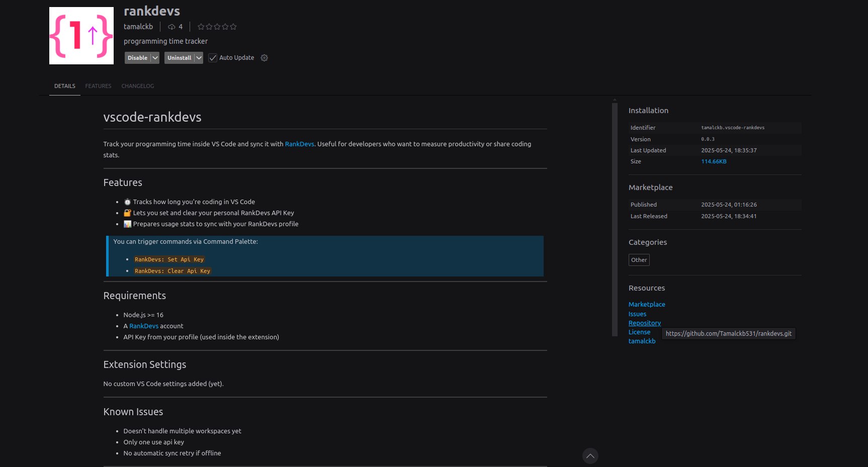The image size is (868, 467).
Task: Open the License resource link
Action: coord(639,332)
